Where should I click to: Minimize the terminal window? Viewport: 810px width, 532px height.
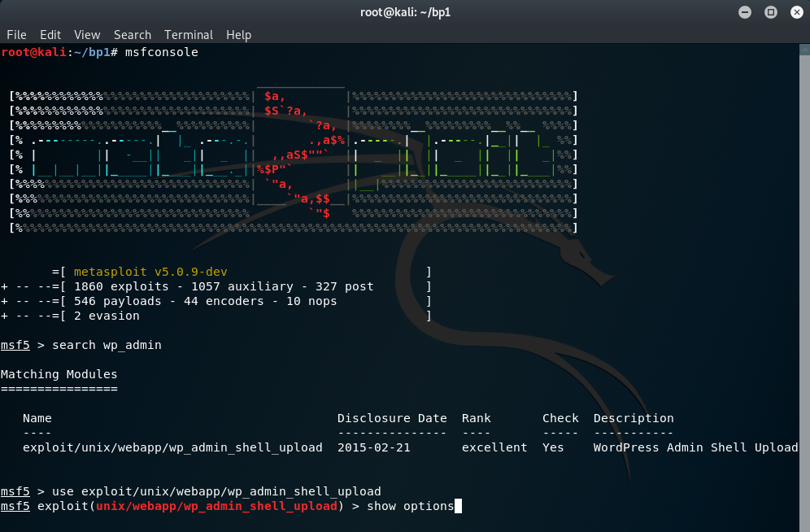tap(745, 12)
